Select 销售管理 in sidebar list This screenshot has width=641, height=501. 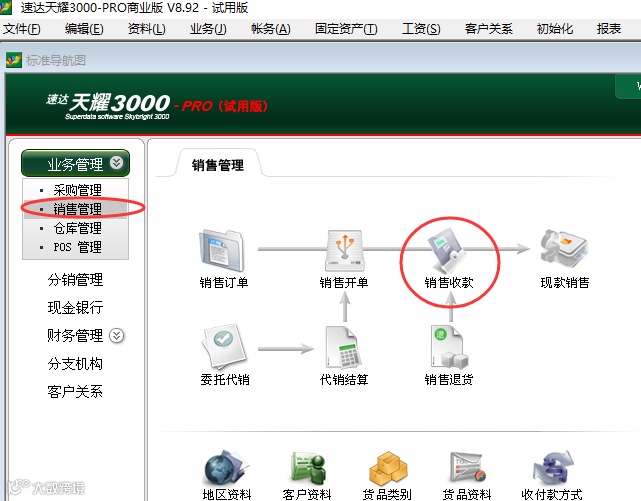(x=77, y=209)
